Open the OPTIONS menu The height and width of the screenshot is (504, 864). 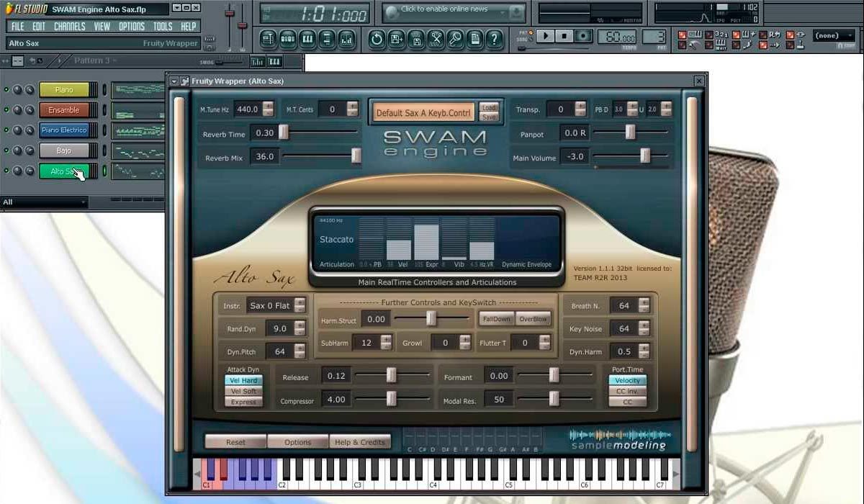click(x=132, y=27)
